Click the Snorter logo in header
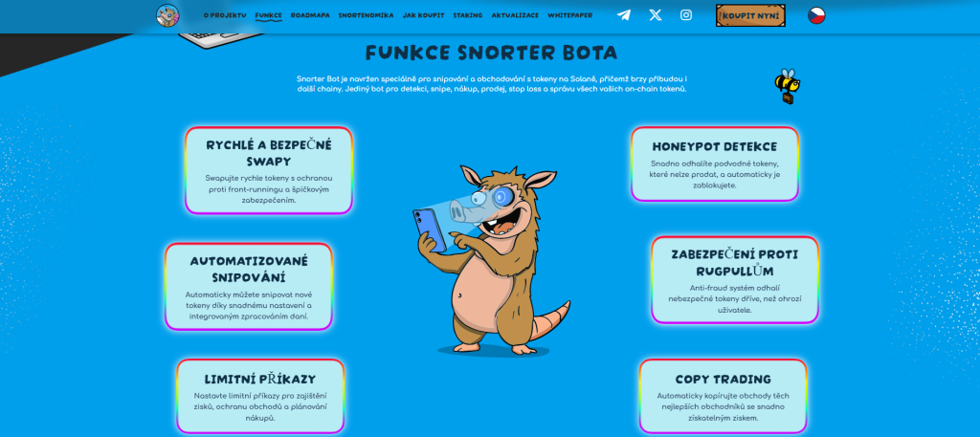Screen dimensions: 980x437 (167, 15)
